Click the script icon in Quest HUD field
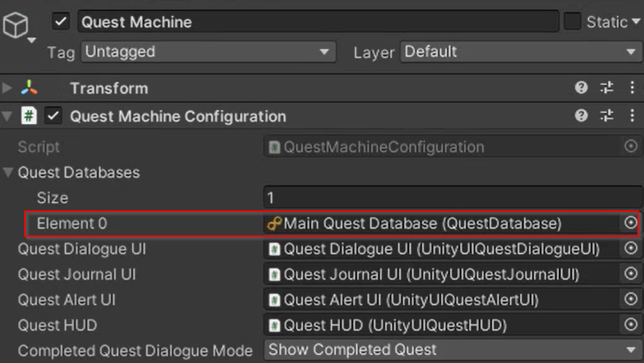This screenshot has height=363, width=644. pos(274,326)
